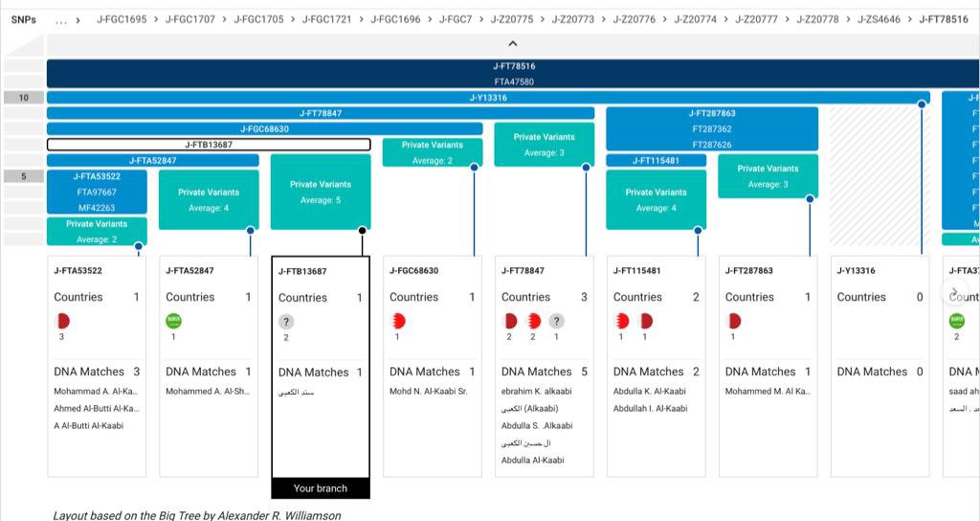
Task: Select match ebrahim K. alkaabi
Action: tap(536, 392)
